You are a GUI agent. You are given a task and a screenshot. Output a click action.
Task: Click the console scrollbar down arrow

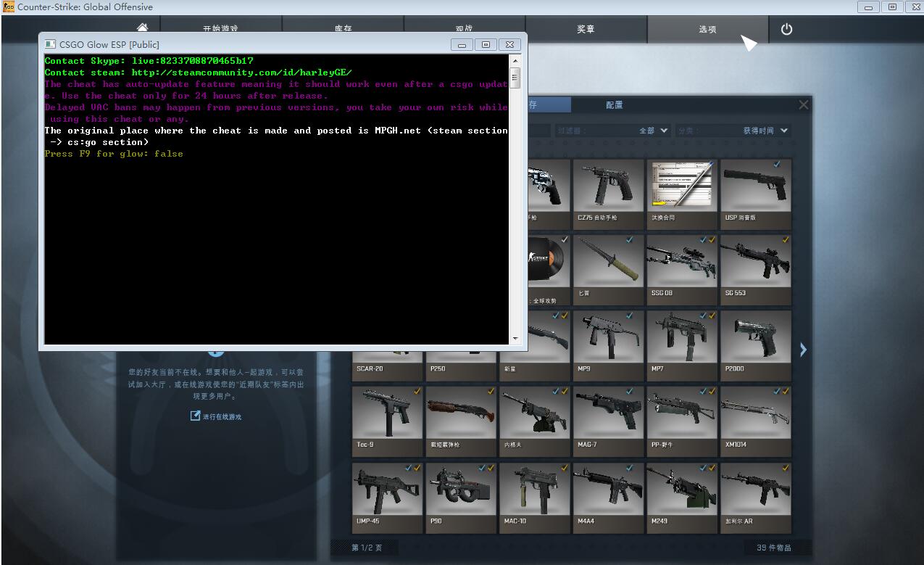[515, 339]
